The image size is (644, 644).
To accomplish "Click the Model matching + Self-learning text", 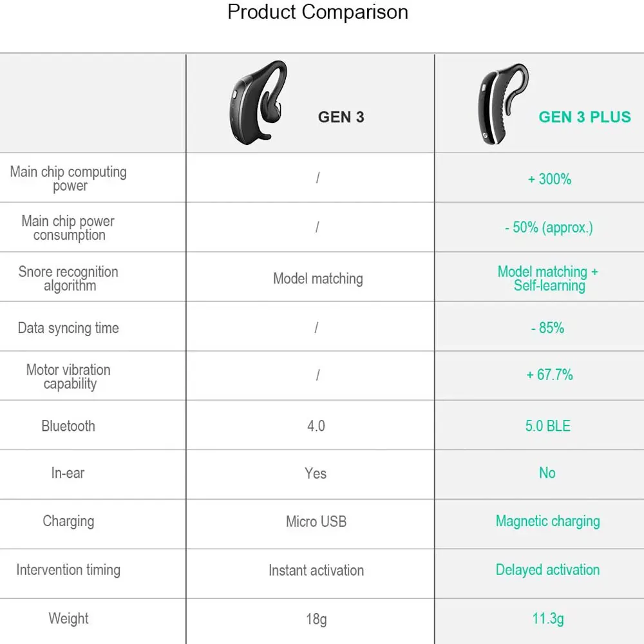I will tap(548, 278).
